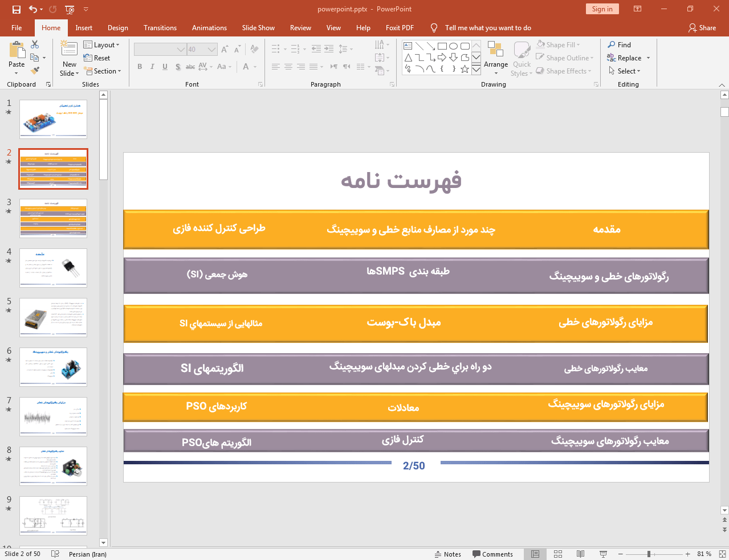The width and height of the screenshot is (729, 560).
Task: Open Find in Editing group
Action: click(619, 45)
